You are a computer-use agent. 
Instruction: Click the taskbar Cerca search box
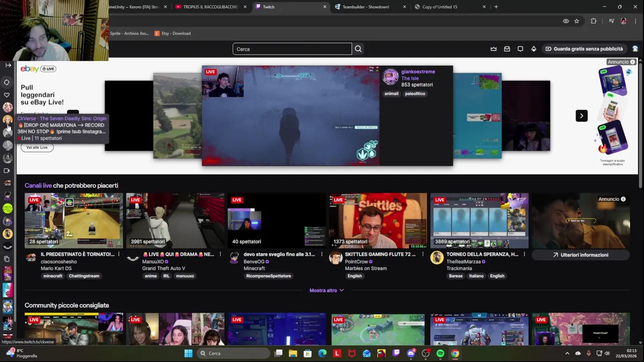(x=233, y=353)
